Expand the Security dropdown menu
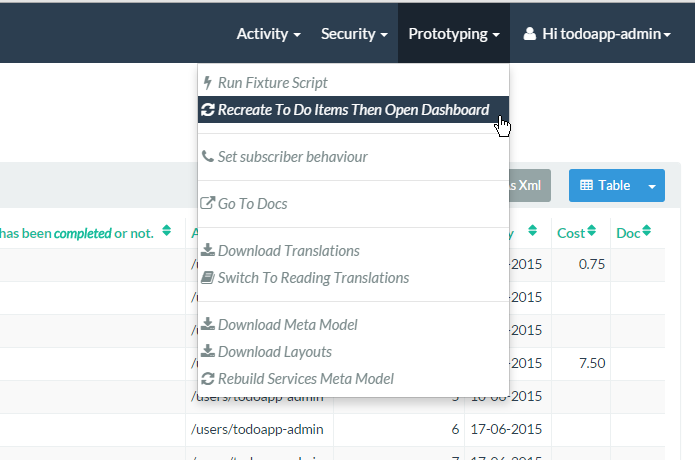The width and height of the screenshot is (695, 460). 354,34
